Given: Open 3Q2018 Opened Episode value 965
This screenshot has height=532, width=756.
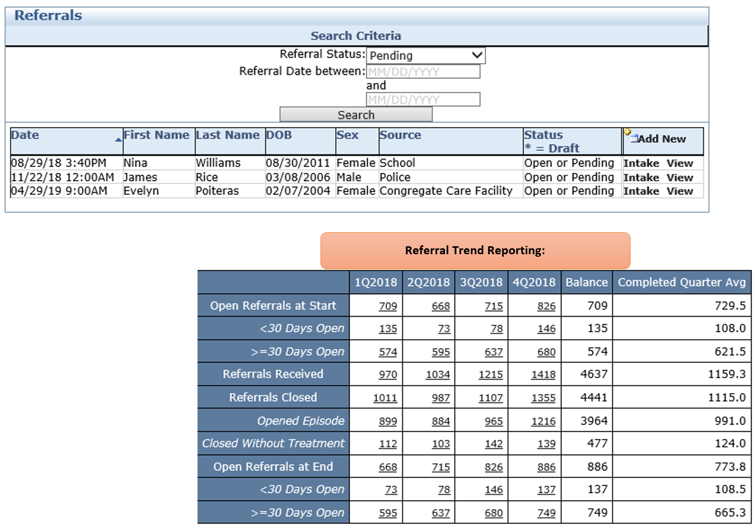Looking at the screenshot, I should click(493, 421).
